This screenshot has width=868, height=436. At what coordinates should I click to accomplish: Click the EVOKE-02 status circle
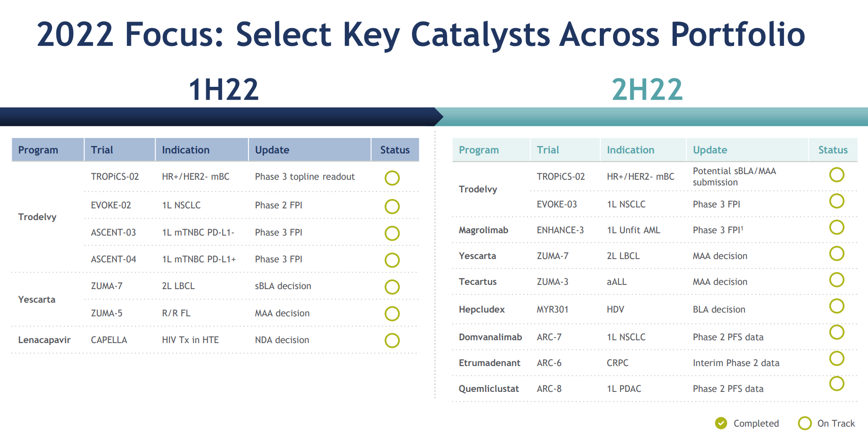[392, 207]
